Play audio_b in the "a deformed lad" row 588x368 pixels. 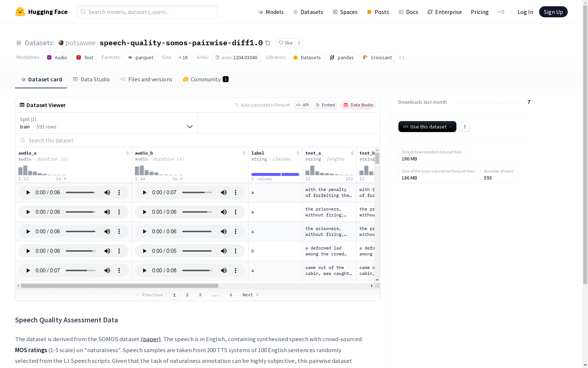tap(144, 251)
